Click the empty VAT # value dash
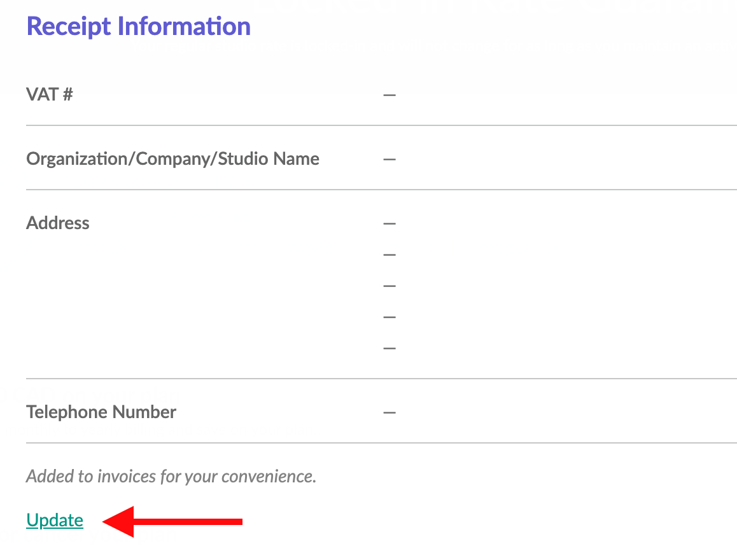 pos(389,95)
